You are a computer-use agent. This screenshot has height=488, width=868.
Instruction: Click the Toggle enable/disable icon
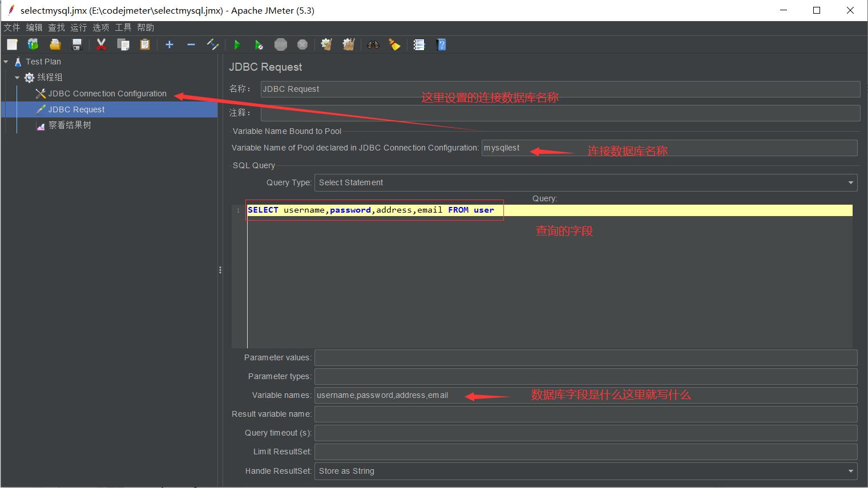tap(213, 44)
